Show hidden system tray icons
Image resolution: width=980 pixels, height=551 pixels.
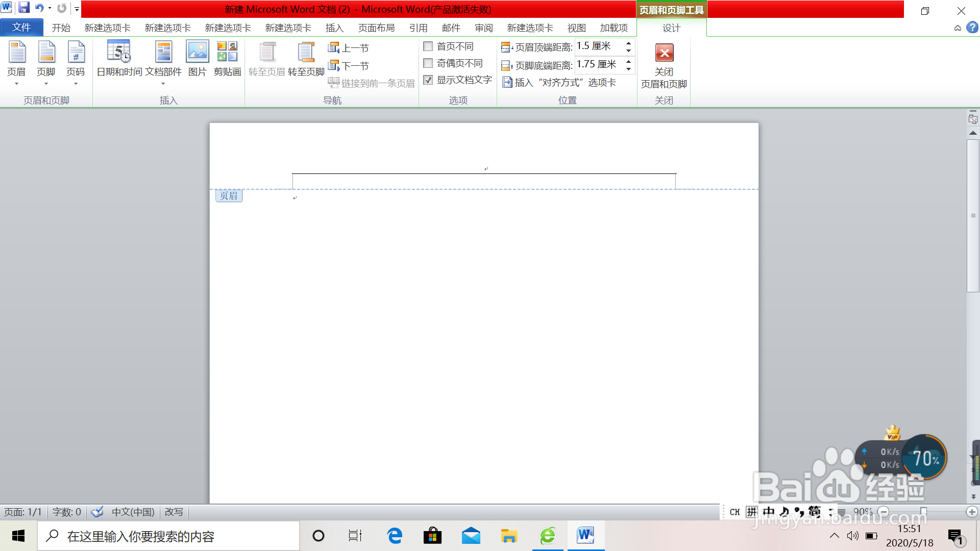(x=834, y=536)
